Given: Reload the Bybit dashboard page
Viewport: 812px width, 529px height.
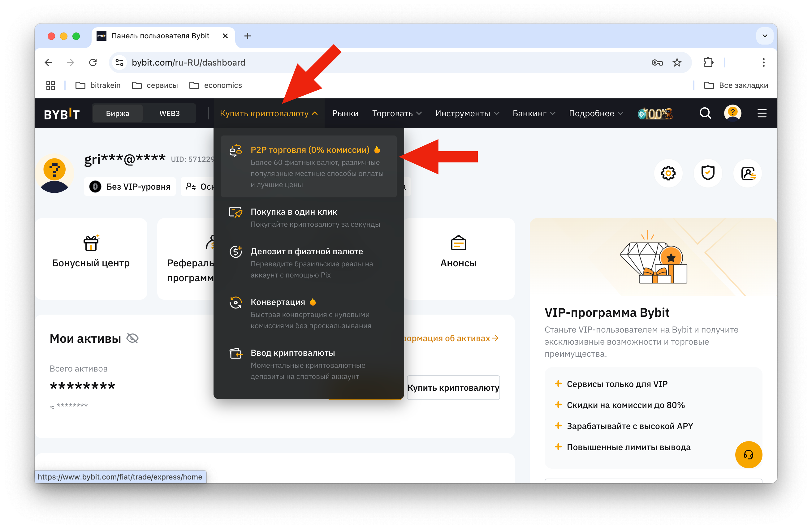Looking at the screenshot, I should pos(93,62).
